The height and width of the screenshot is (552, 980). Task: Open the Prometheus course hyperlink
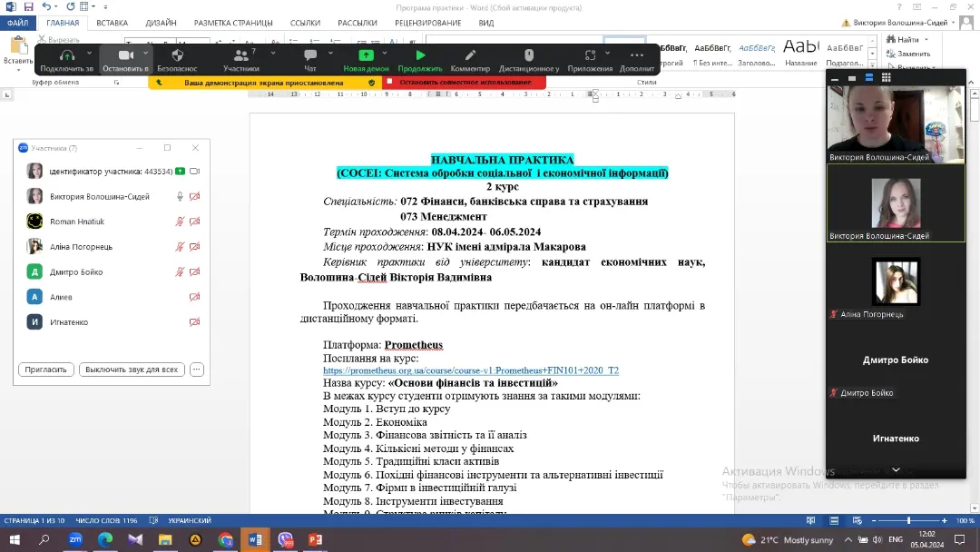[x=470, y=371]
